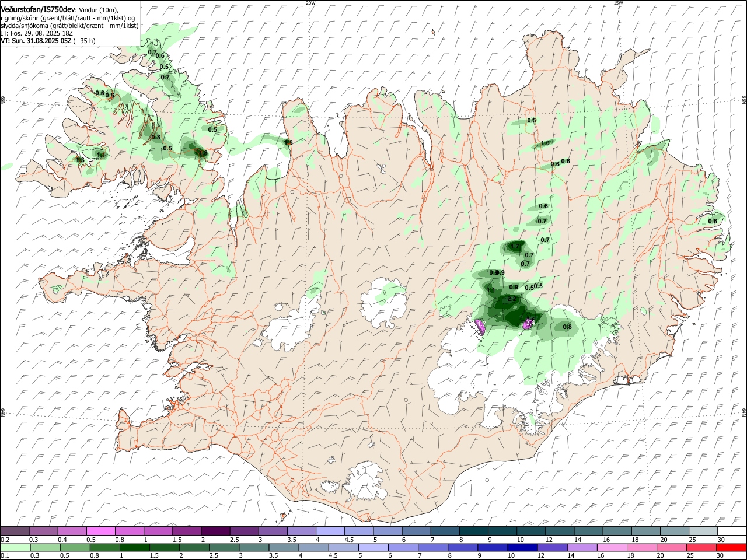Screen dimensions: 747x560
Task: Click the darkest purple 2 swatch, top legend row
Action: [215, 531]
